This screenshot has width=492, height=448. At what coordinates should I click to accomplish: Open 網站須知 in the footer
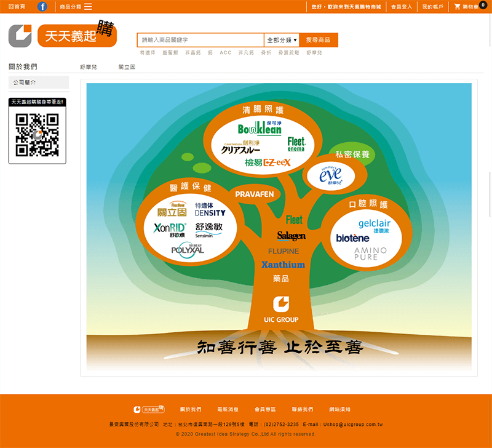click(x=340, y=409)
